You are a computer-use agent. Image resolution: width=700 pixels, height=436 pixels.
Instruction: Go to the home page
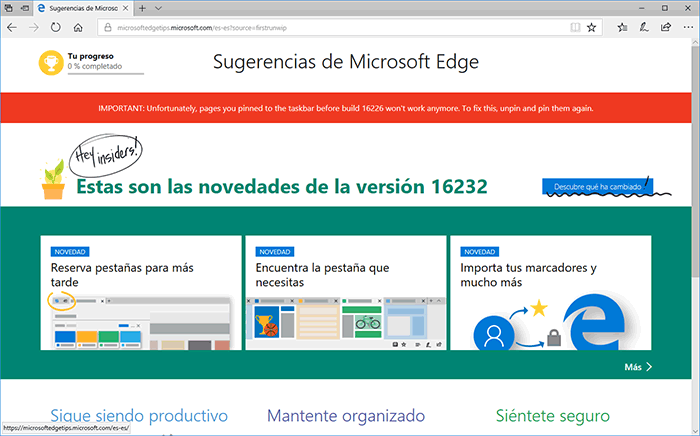pyautogui.click(x=78, y=28)
